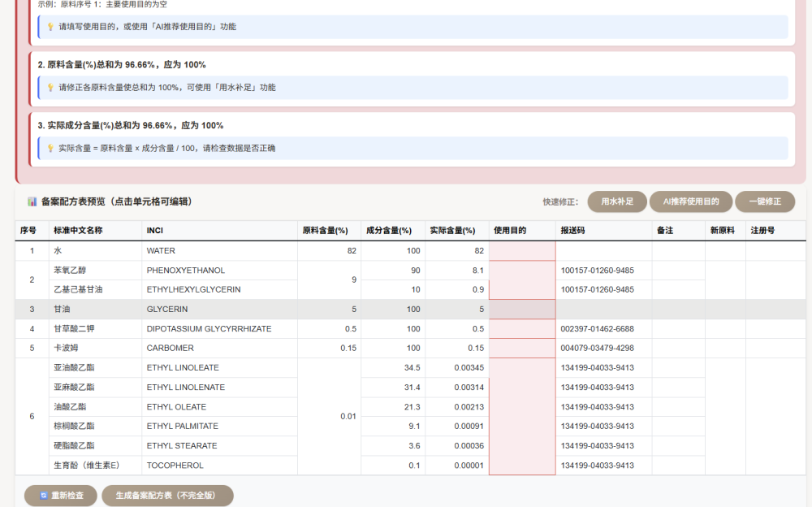This screenshot has height=507, width=812.
Task: Click the 用水补足 quick-fix button
Action: (x=616, y=201)
